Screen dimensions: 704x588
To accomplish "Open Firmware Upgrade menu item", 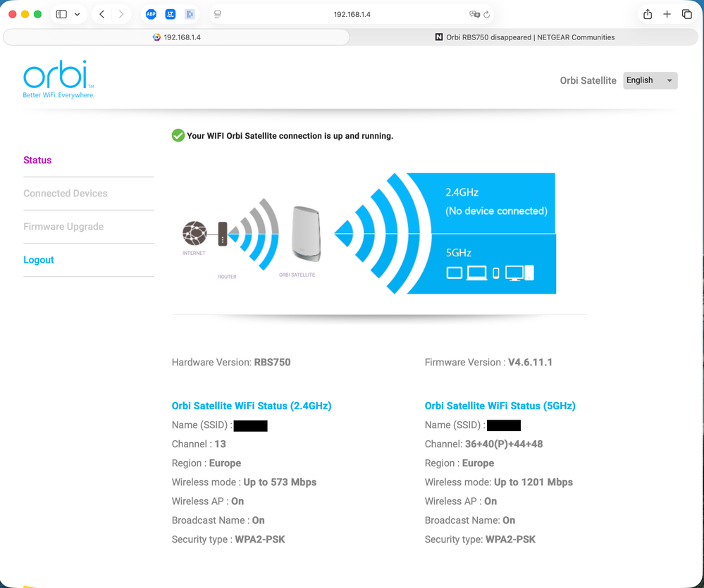I will [63, 227].
